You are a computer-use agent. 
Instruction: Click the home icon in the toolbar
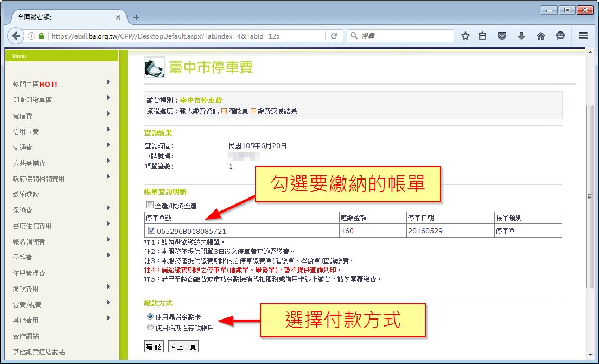click(x=540, y=35)
